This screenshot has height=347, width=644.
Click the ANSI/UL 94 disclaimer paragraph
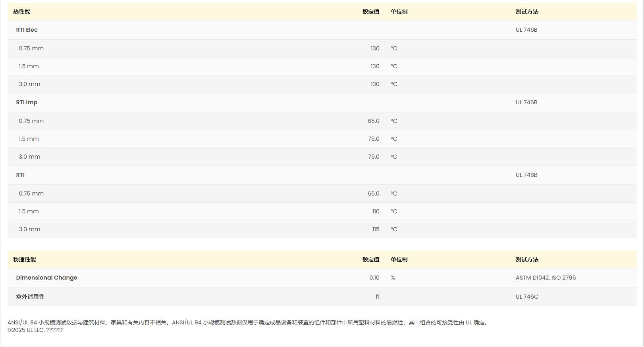point(249,322)
